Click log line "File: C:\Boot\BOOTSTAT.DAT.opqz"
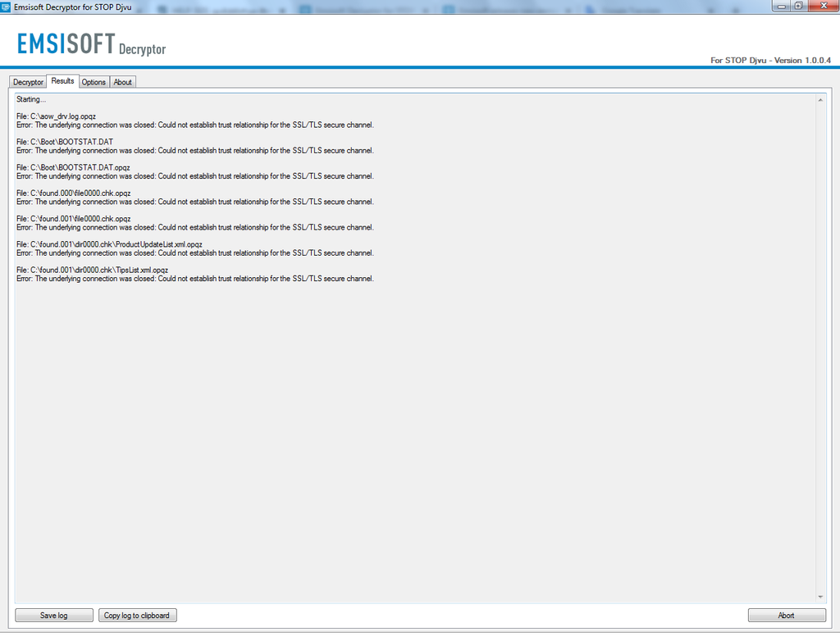The width and height of the screenshot is (840, 641). point(73,167)
